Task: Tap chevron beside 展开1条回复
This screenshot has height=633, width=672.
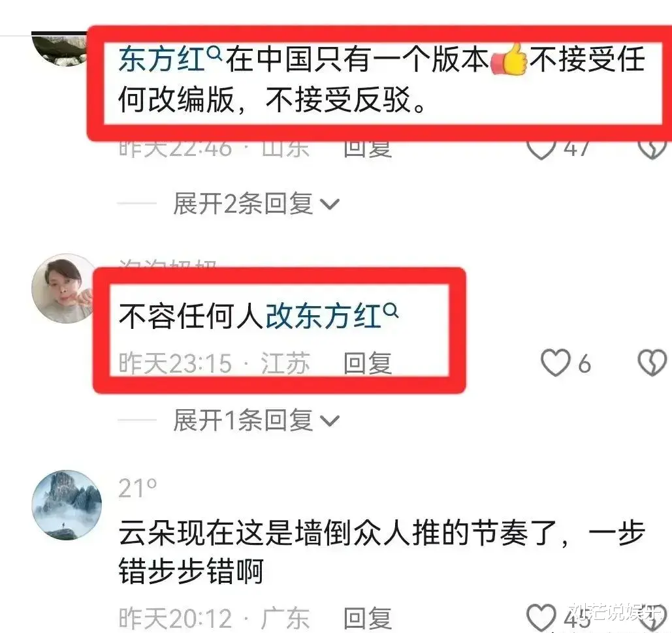Action: (x=330, y=420)
